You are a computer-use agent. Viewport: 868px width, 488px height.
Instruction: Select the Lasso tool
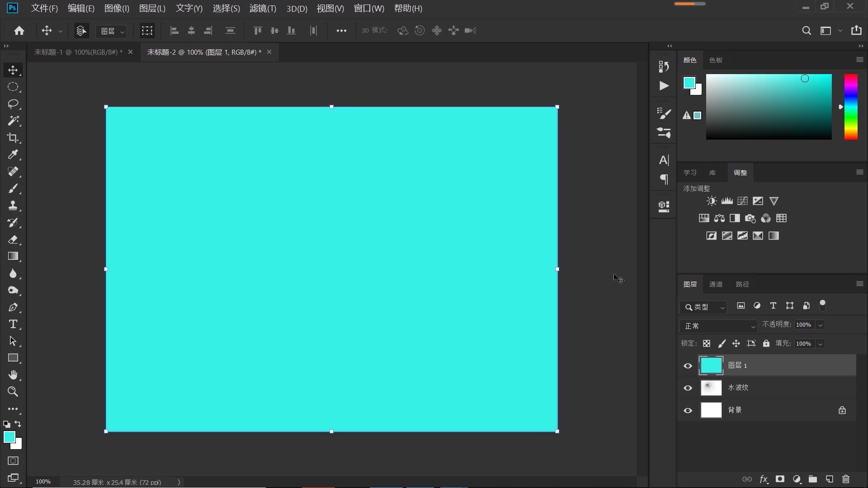point(13,104)
